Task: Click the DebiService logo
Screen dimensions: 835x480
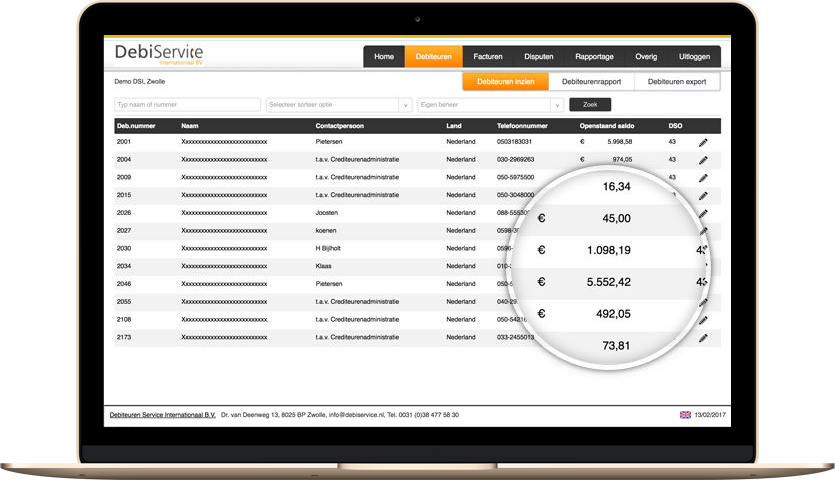Action: pos(159,55)
